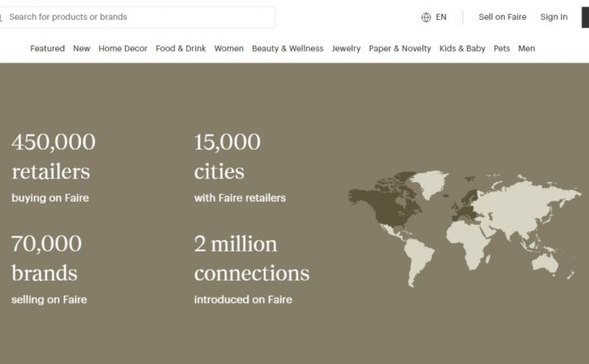Open the Pets category

[501, 49]
